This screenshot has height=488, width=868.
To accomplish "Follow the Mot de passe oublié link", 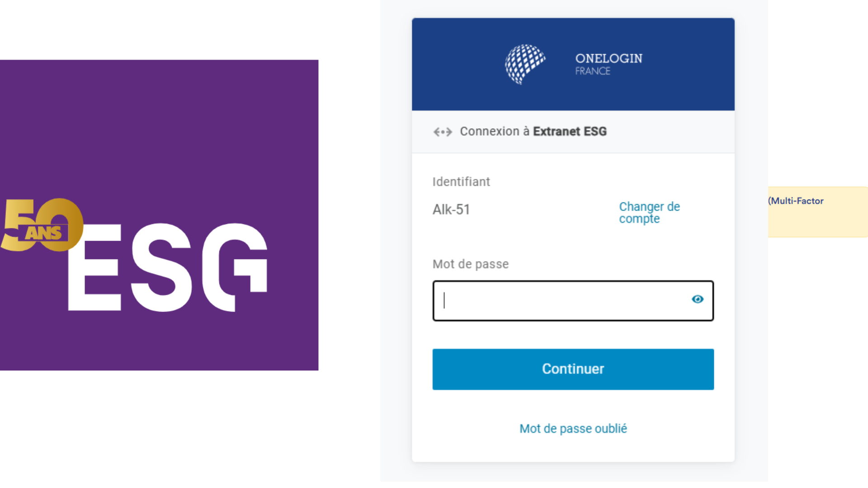I will [573, 428].
